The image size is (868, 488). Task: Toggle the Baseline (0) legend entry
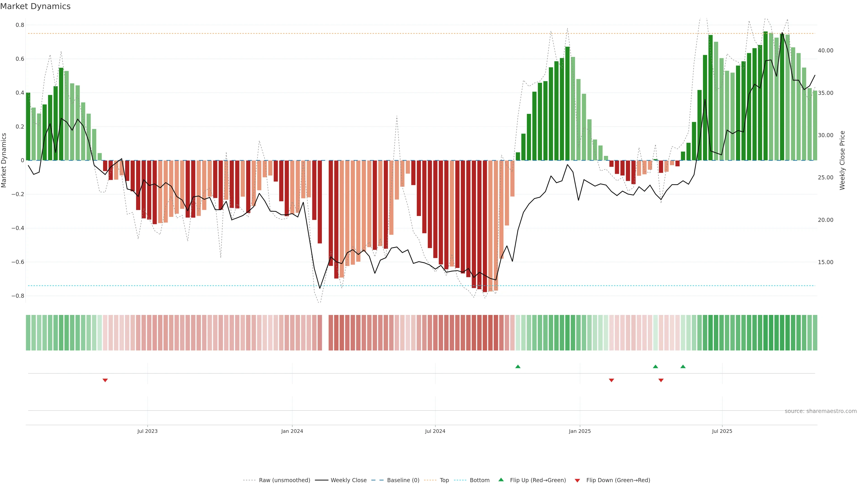pos(403,480)
